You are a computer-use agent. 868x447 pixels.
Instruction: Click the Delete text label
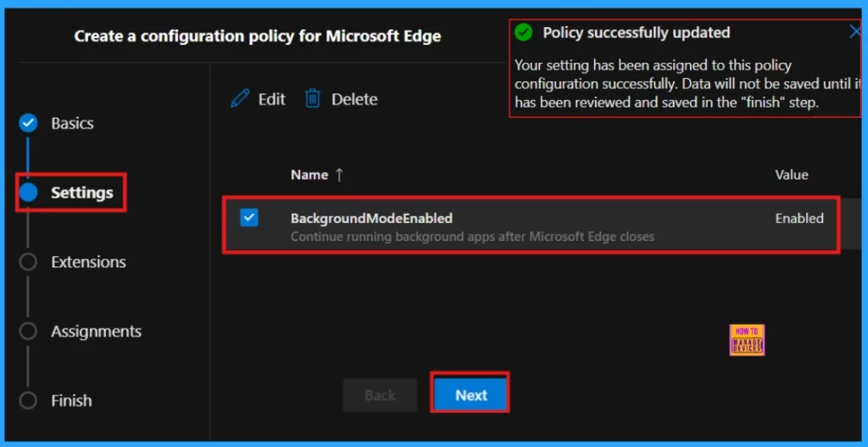click(354, 100)
